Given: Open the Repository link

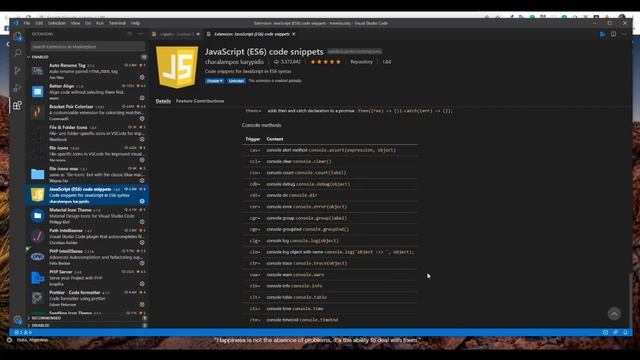Looking at the screenshot, I should click(x=361, y=62).
